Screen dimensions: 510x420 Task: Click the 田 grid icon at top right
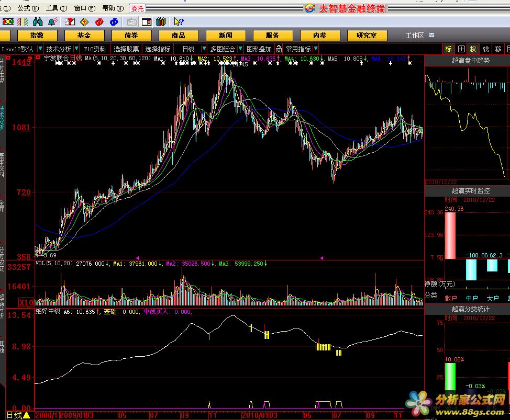tap(461, 49)
